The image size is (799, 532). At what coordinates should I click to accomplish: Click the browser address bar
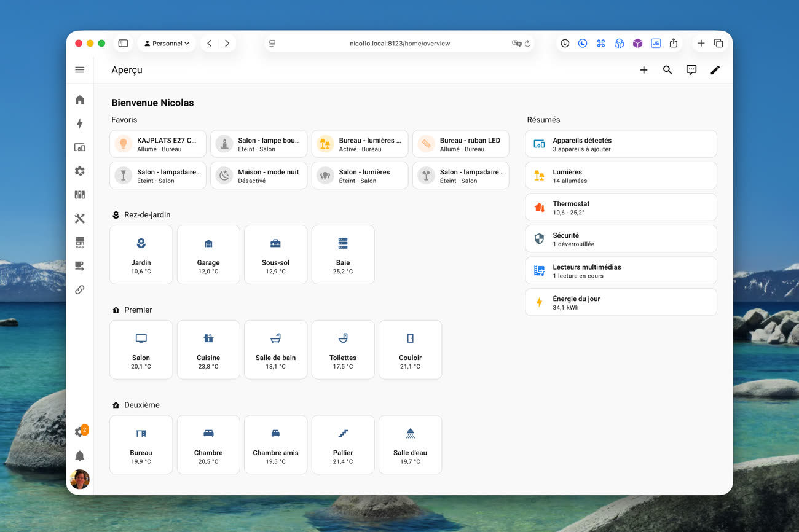(399, 44)
